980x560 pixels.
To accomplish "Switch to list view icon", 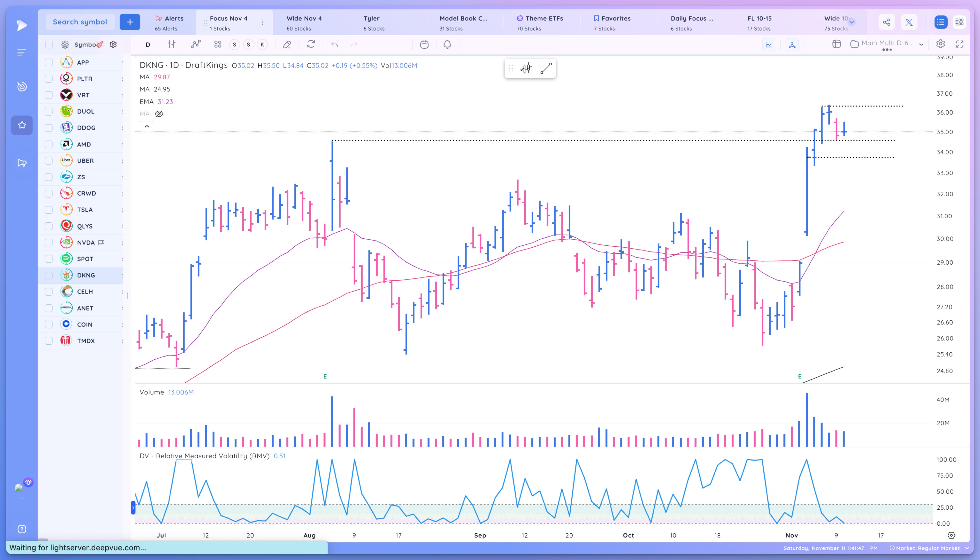I will pyautogui.click(x=940, y=22).
